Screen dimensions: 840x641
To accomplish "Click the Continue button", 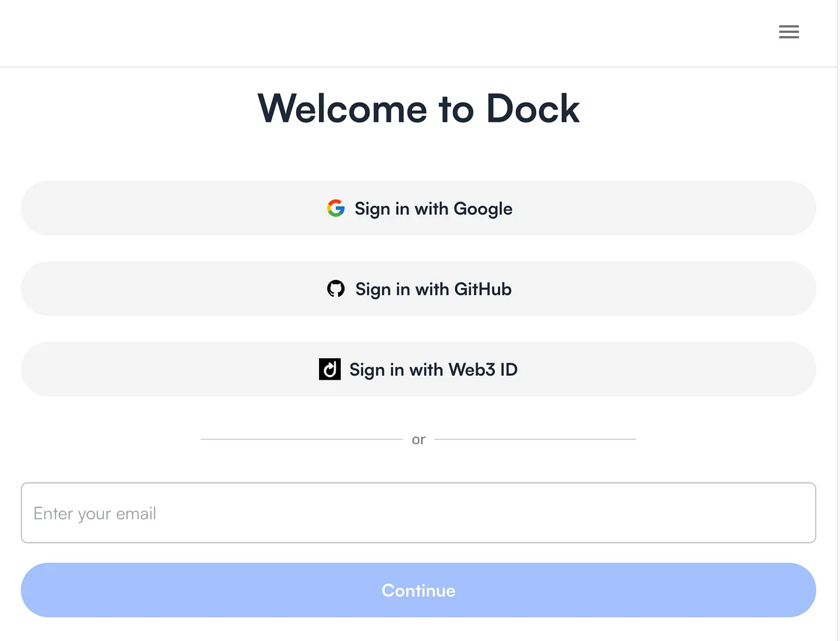I will [418, 590].
